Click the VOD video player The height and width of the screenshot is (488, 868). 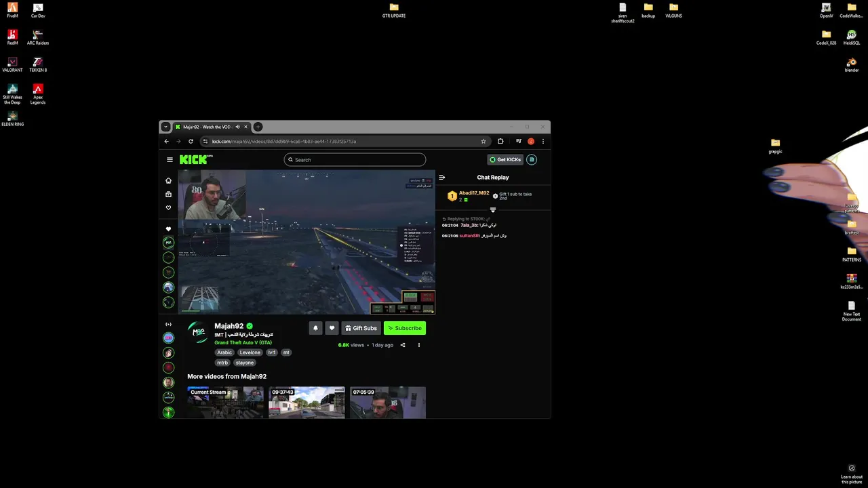[307, 242]
